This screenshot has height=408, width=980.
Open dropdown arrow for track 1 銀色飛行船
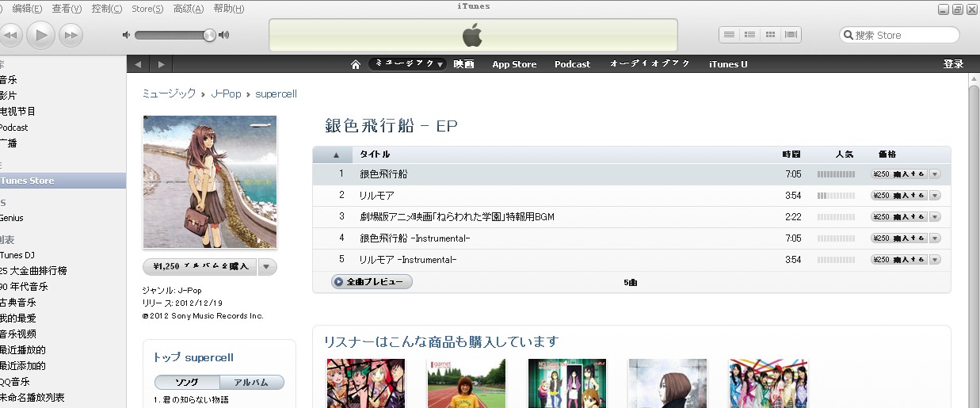click(935, 174)
